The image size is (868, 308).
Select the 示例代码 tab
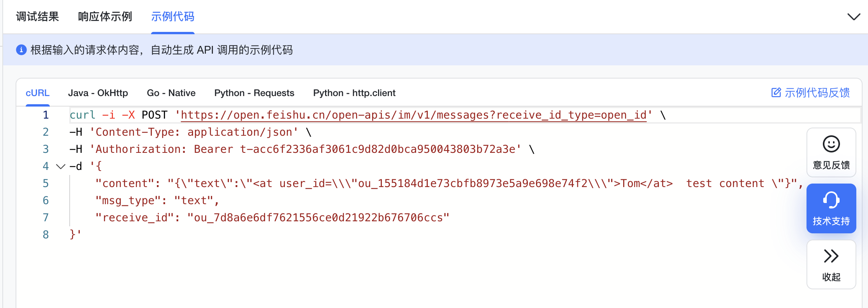coord(172,17)
